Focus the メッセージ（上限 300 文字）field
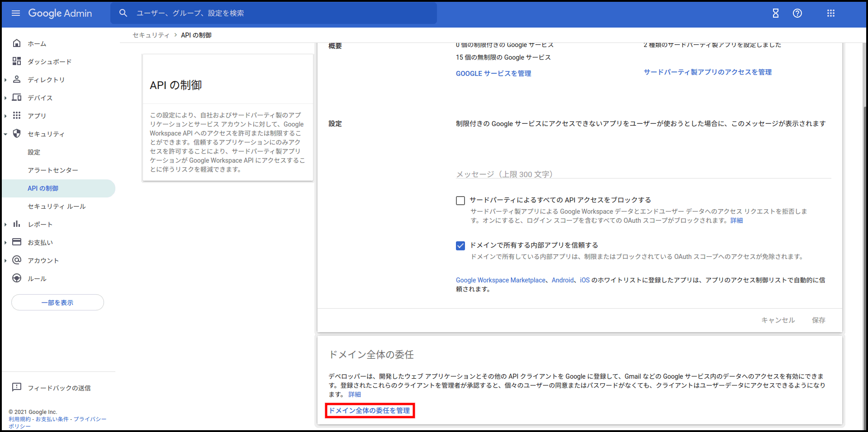868x432 pixels. point(643,174)
